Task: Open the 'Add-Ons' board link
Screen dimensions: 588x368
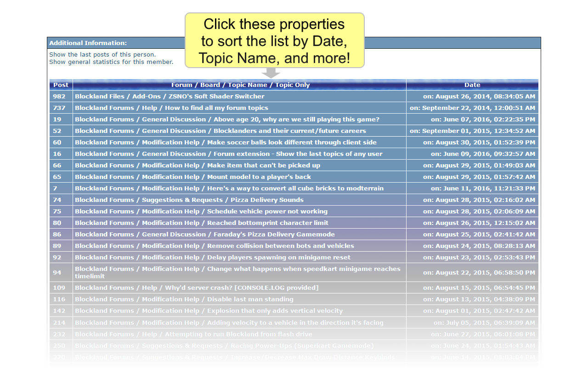Action: coord(147,96)
